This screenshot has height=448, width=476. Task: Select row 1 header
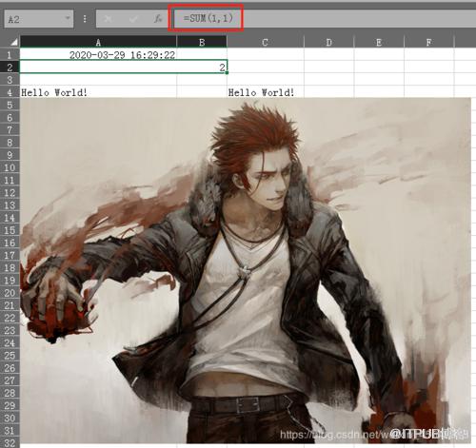[10, 54]
